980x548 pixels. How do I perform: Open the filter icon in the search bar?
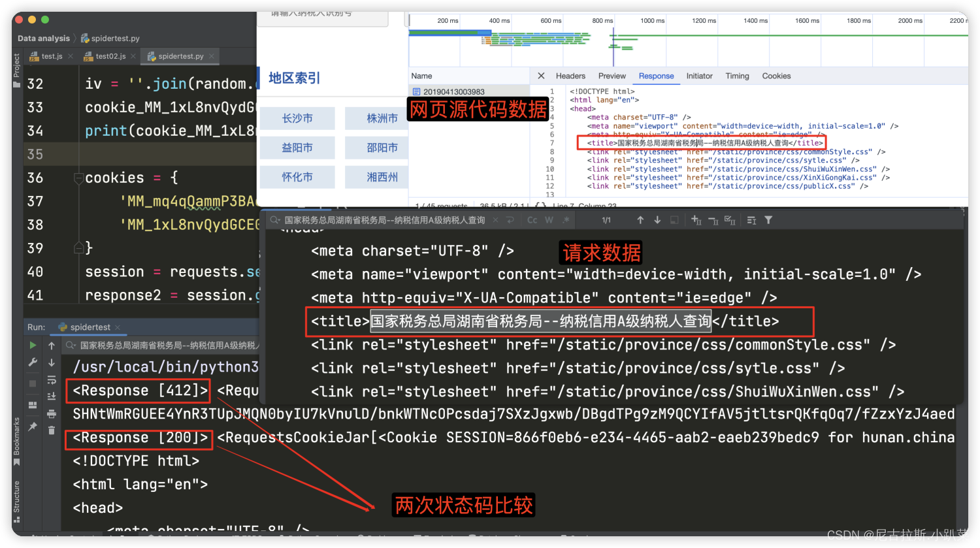coord(769,220)
